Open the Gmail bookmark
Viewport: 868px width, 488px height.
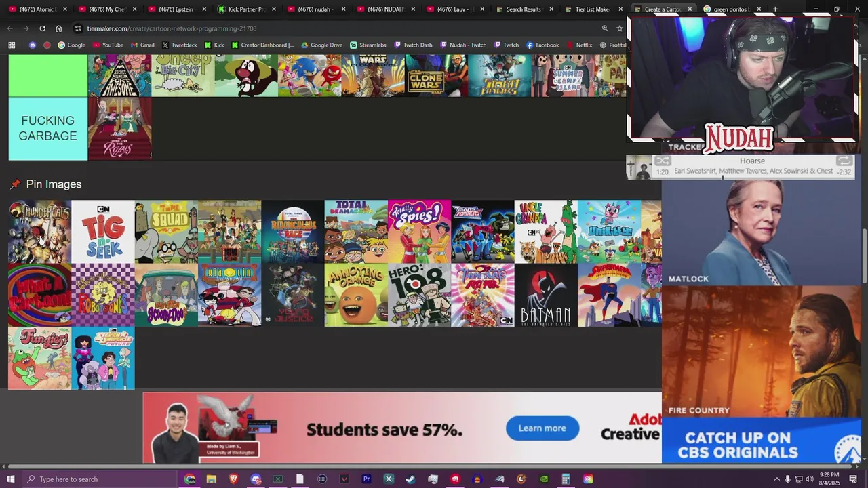(142, 45)
